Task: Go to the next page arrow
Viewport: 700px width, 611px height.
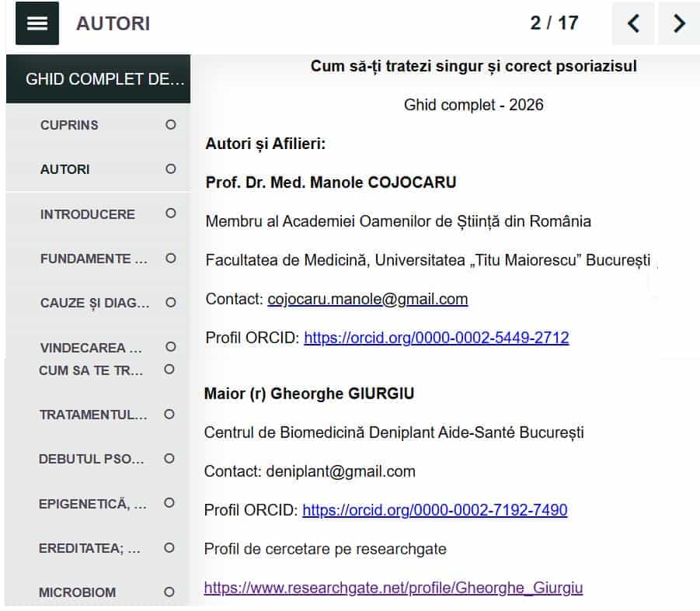Action: pyautogui.click(x=679, y=23)
